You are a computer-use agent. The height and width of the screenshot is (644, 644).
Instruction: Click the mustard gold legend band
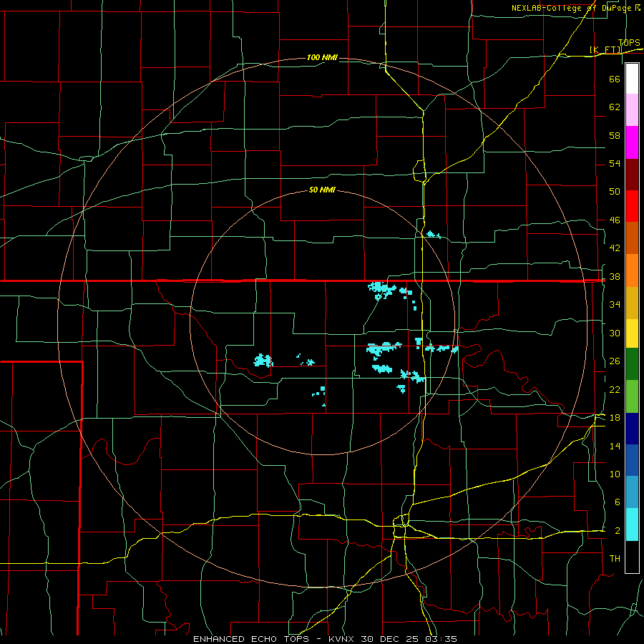(632, 303)
